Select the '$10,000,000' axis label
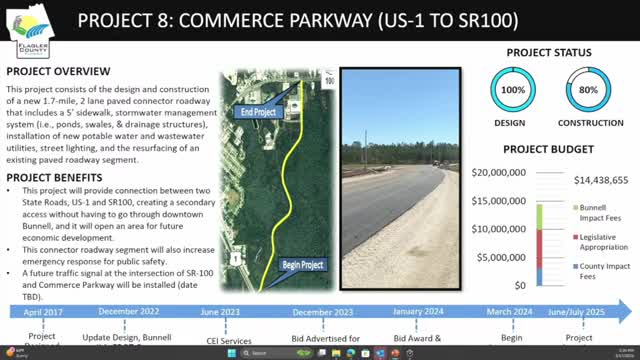This screenshot has height=360, width=640. [x=499, y=229]
